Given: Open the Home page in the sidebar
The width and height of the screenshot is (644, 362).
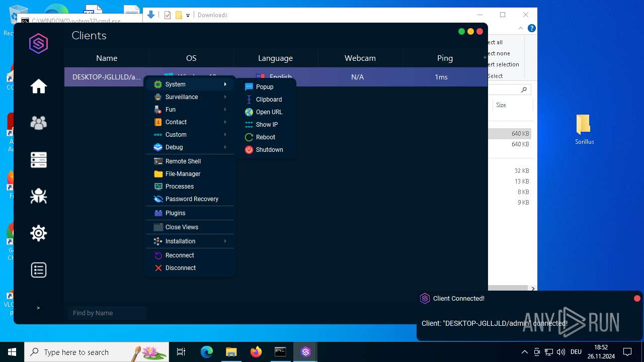Looking at the screenshot, I should pos(39,86).
